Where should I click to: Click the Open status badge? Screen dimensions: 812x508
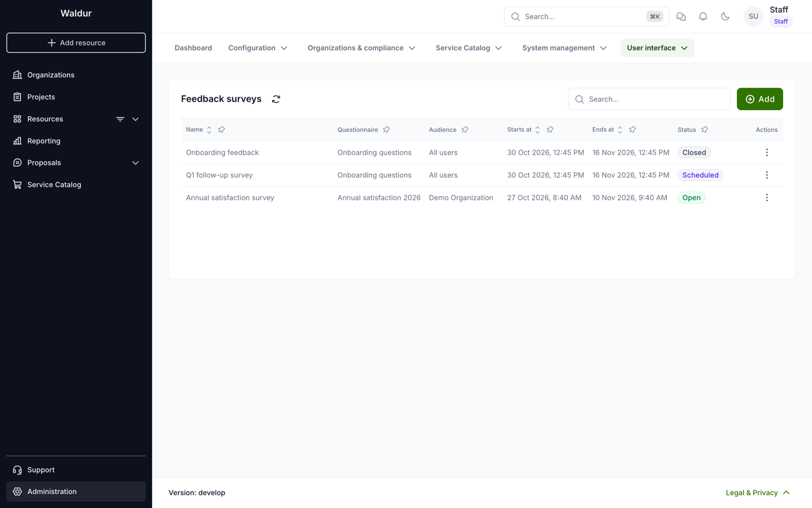(x=691, y=198)
